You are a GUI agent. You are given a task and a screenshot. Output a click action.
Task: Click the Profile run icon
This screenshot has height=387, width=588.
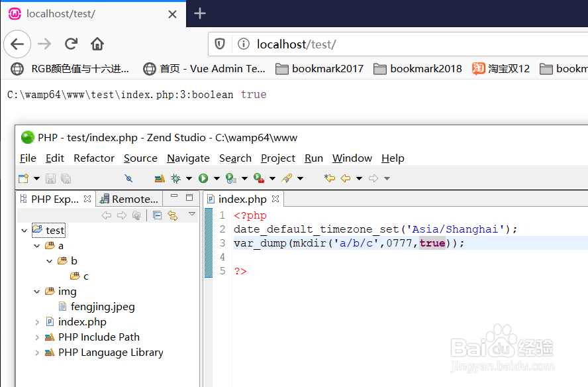(x=231, y=178)
